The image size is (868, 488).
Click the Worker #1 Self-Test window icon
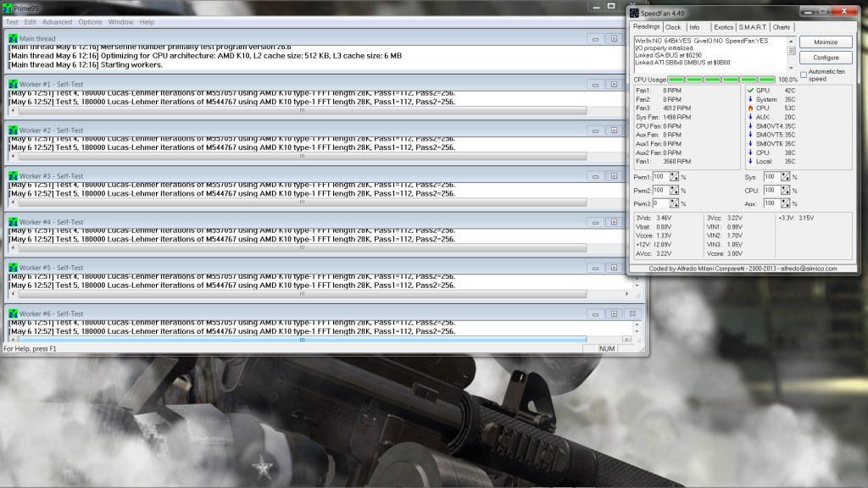click(12, 84)
